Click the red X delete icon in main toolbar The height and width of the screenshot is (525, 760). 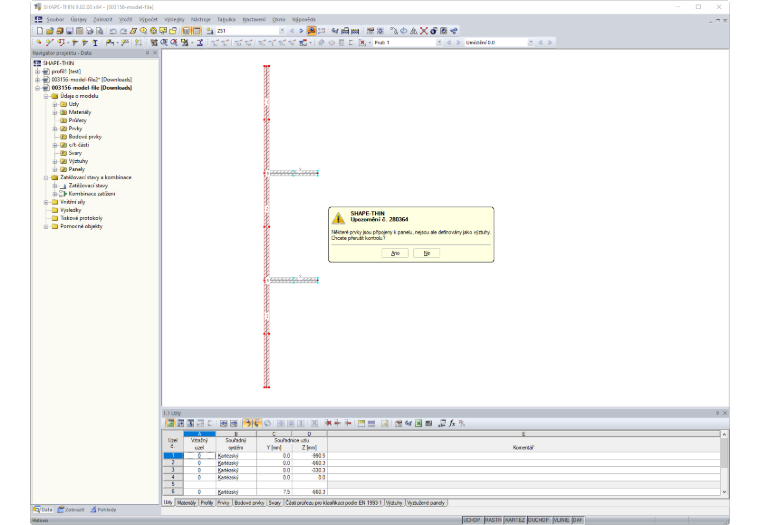click(424, 31)
